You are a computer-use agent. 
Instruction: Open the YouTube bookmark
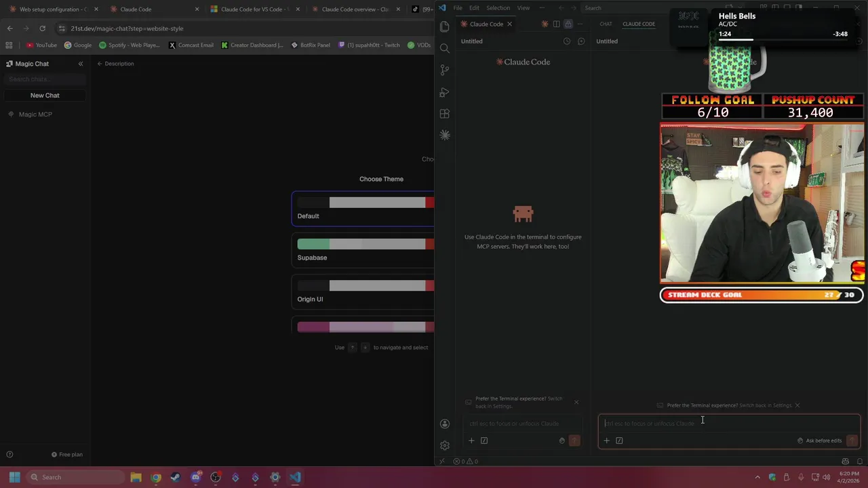[x=41, y=45]
